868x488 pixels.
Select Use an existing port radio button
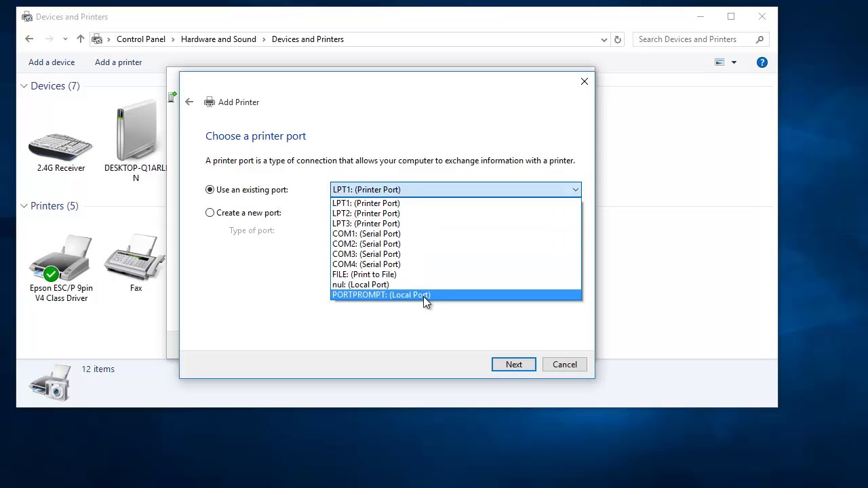(x=210, y=190)
